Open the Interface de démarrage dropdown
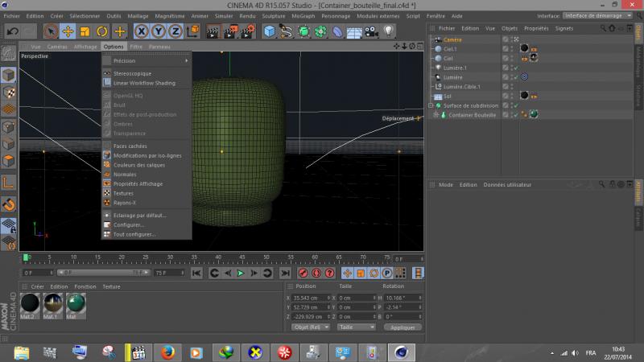644x362 pixels. point(598,15)
